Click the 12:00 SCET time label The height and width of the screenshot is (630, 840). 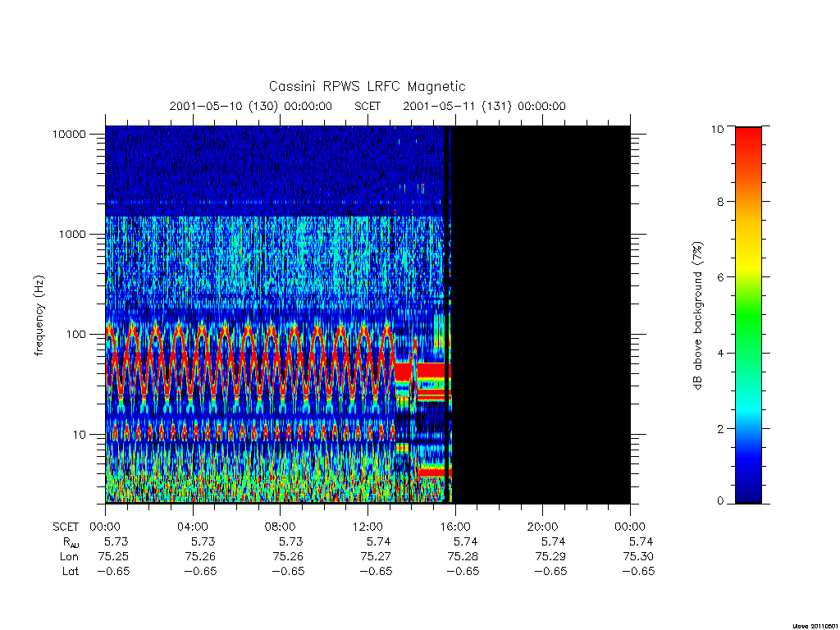(x=367, y=527)
